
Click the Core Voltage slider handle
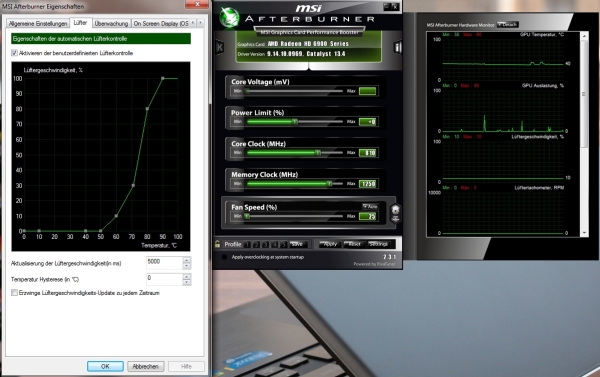pos(248,91)
